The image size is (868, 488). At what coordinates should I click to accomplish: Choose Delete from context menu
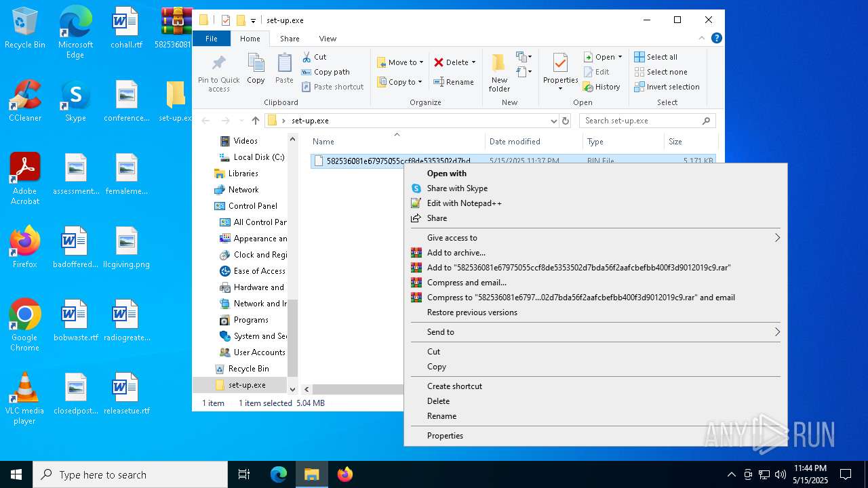pos(595,401)
